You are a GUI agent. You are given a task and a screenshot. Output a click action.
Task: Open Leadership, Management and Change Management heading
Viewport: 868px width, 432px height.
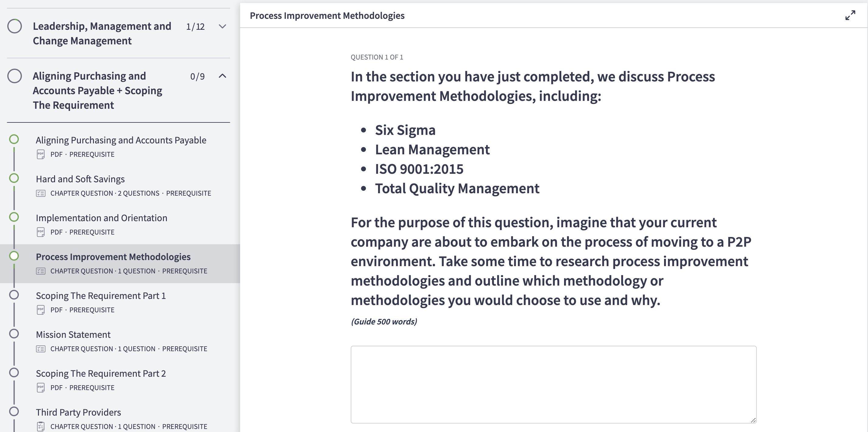click(102, 33)
